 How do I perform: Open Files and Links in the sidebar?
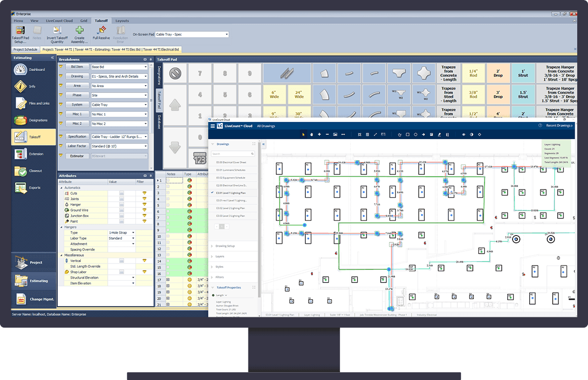tap(33, 103)
